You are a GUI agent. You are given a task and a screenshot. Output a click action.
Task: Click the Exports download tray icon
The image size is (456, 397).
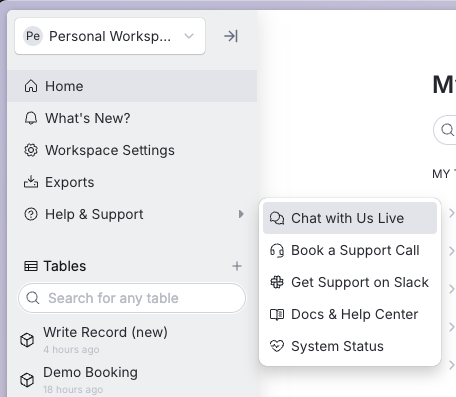click(31, 182)
